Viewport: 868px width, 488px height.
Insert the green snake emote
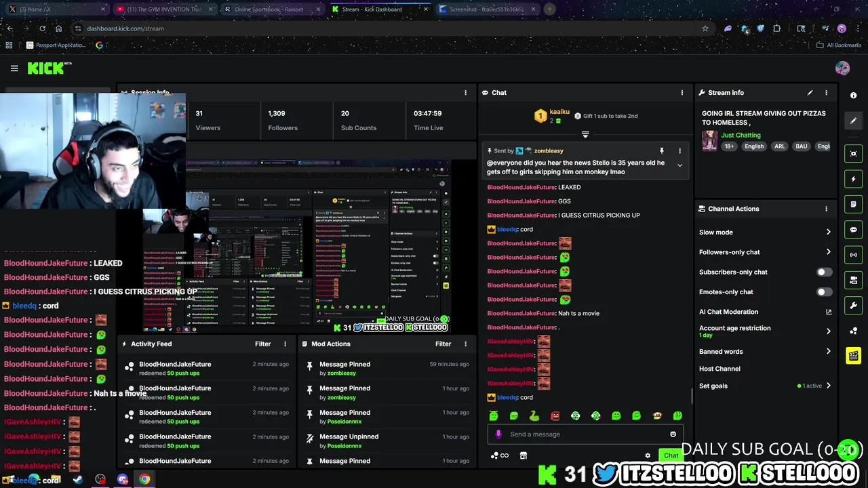pyautogui.click(x=534, y=415)
